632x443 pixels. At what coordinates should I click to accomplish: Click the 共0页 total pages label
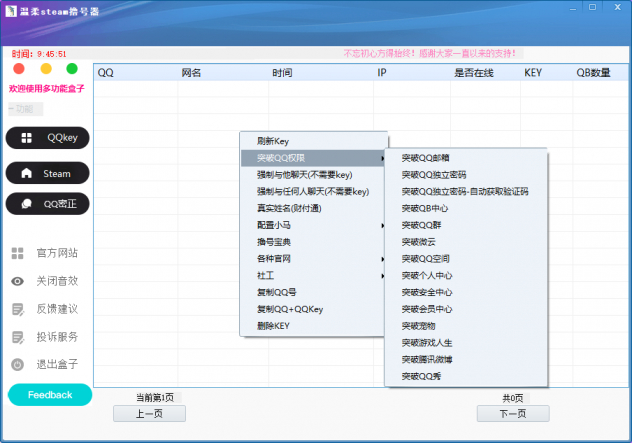pyautogui.click(x=513, y=398)
